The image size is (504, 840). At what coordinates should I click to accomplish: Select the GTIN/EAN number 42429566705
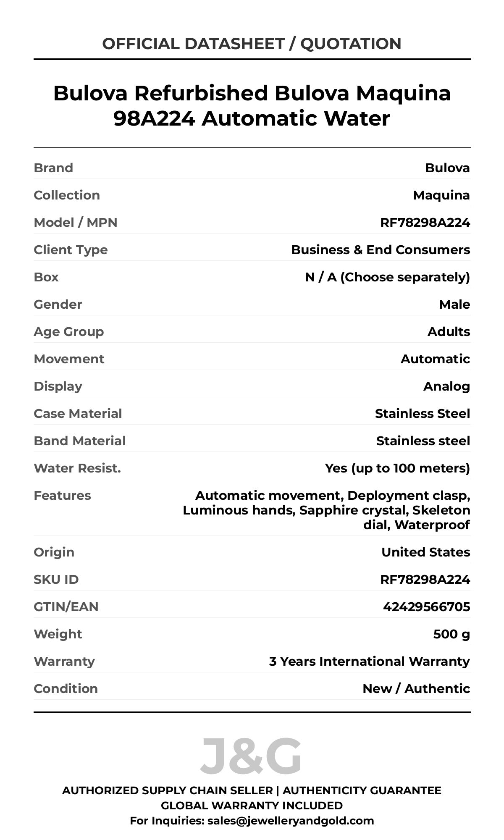click(x=426, y=606)
